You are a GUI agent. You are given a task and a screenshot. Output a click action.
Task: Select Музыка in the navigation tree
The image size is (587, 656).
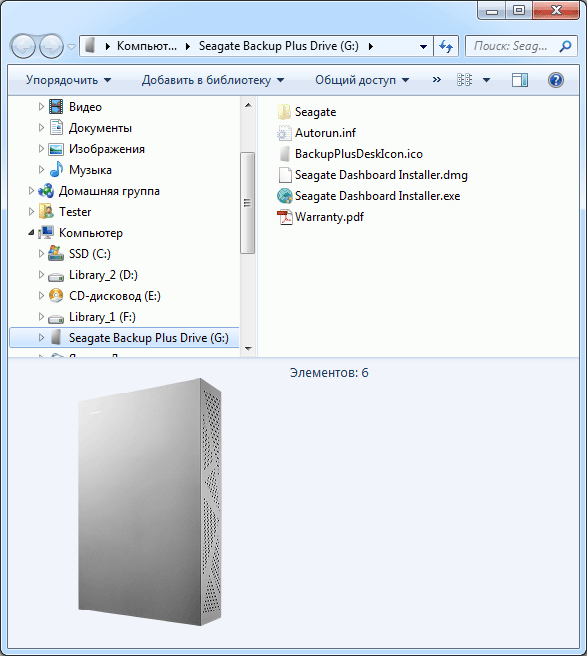[90, 170]
